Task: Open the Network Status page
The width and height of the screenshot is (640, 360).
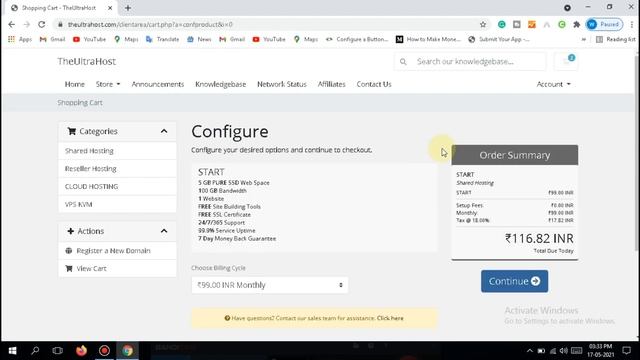Action: (282, 84)
